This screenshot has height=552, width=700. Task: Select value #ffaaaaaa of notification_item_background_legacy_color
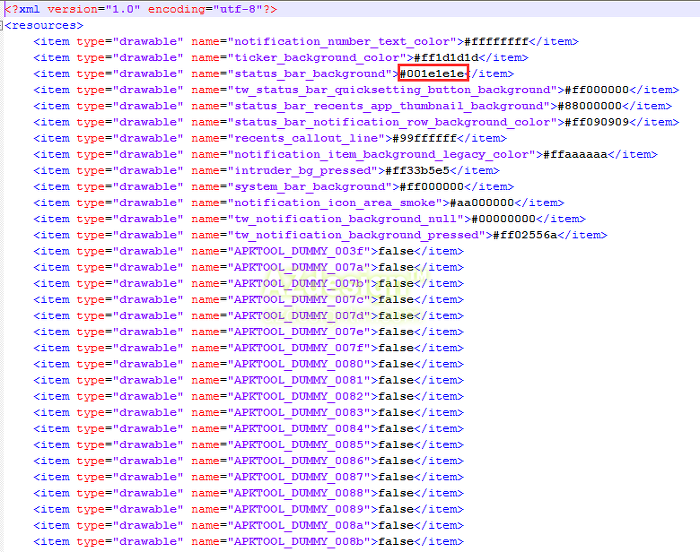click(x=576, y=154)
